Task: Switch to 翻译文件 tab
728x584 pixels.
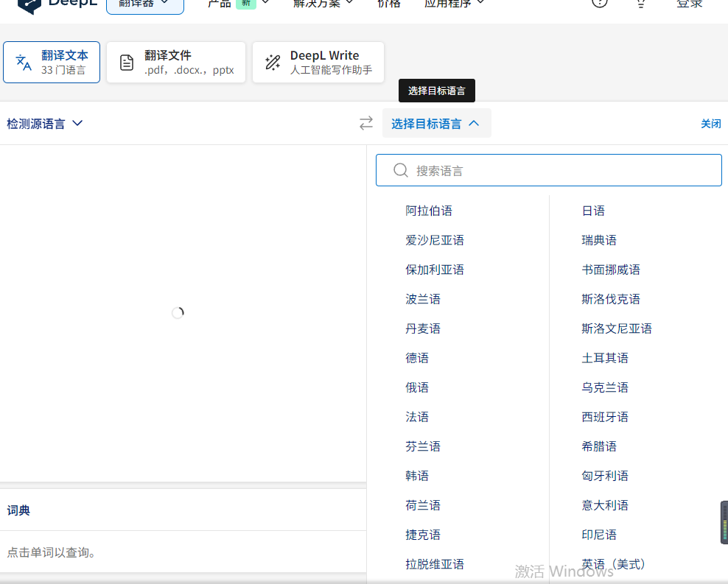Action: tap(176, 62)
